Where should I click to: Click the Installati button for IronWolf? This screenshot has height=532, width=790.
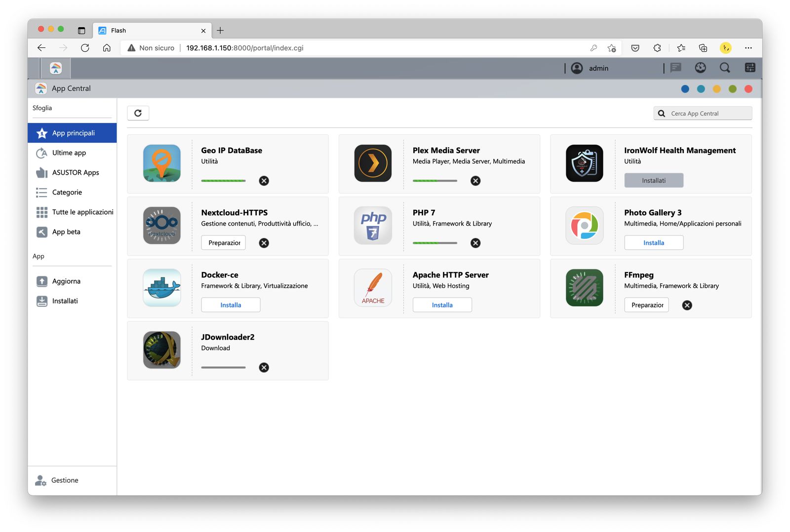654,181
